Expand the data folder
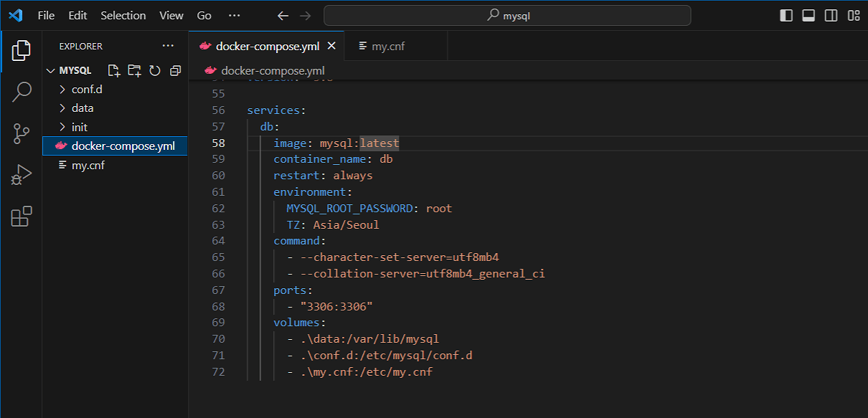The width and height of the screenshot is (868, 418). (x=82, y=108)
